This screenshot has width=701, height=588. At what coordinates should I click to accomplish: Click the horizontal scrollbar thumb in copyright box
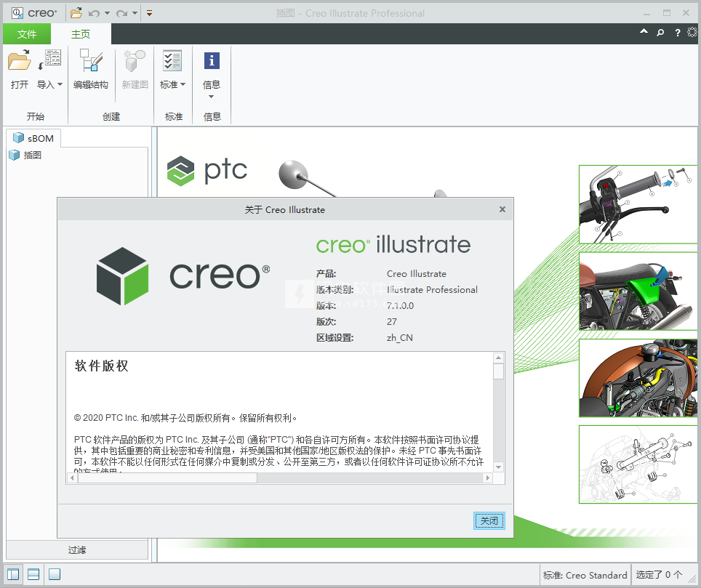pos(168,478)
